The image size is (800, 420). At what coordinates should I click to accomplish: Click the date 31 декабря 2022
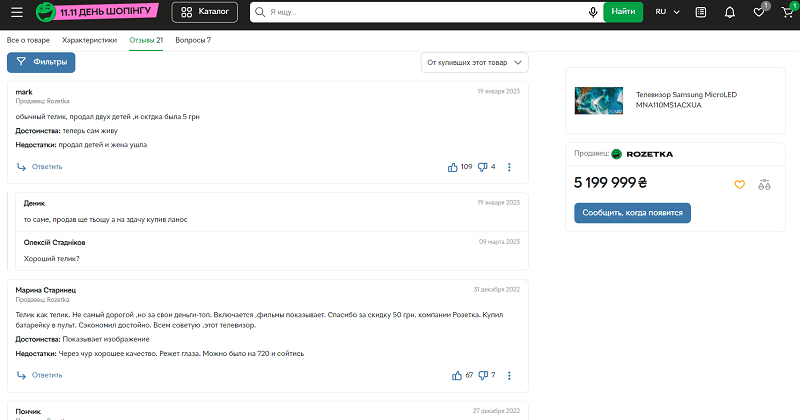coord(496,289)
